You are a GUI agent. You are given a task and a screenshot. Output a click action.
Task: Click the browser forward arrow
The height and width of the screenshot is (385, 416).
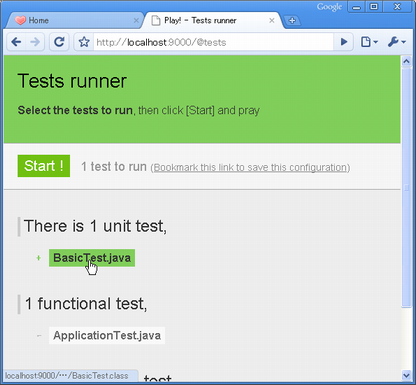coord(35,42)
